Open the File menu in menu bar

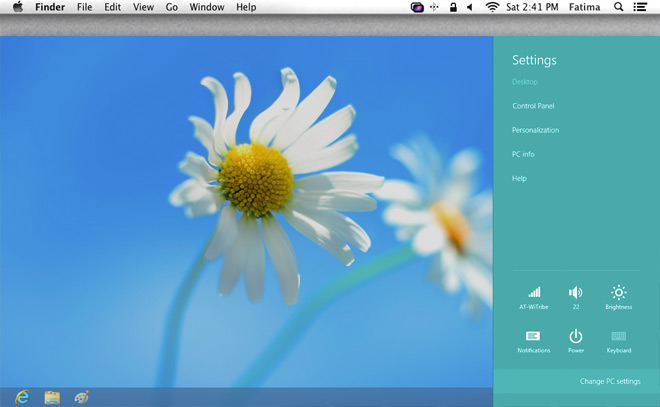(x=85, y=7)
